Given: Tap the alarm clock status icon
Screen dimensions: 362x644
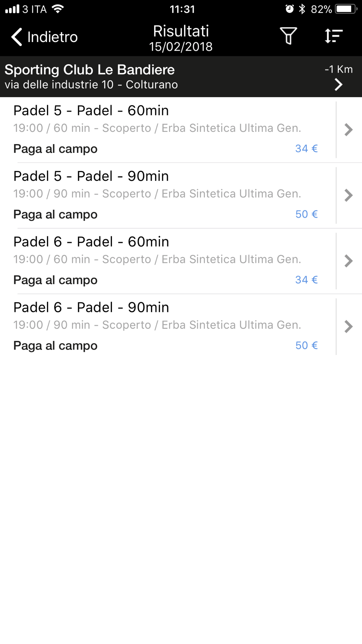Looking at the screenshot, I should 290,9.
